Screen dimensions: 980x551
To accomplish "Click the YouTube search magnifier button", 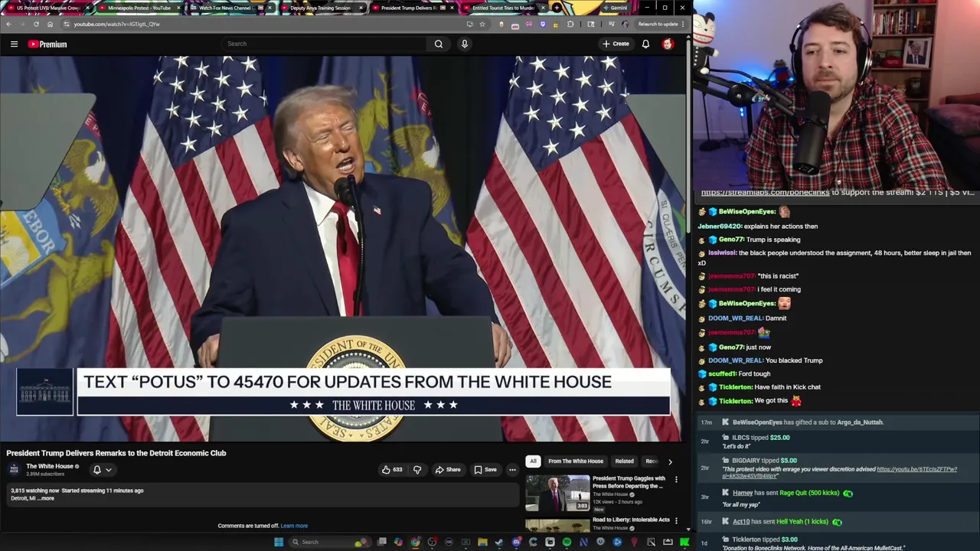I will pyautogui.click(x=439, y=44).
